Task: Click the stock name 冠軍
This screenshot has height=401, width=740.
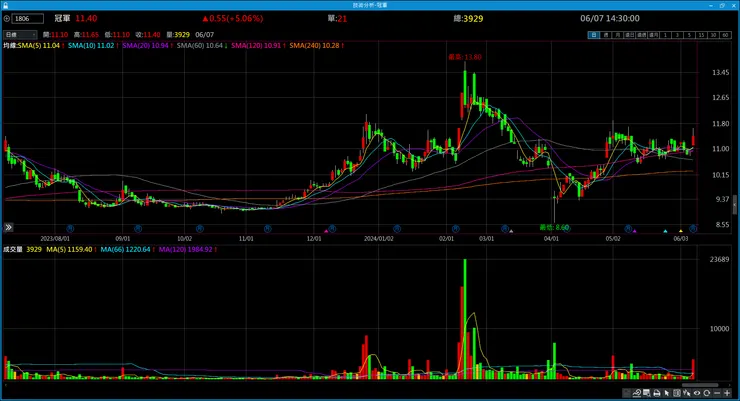Action: point(62,18)
